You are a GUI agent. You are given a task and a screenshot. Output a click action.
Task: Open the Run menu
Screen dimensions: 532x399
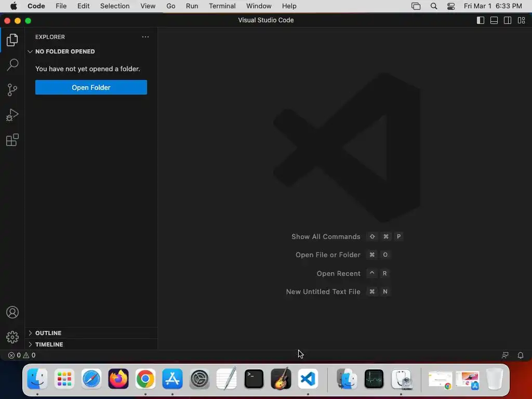coord(192,6)
